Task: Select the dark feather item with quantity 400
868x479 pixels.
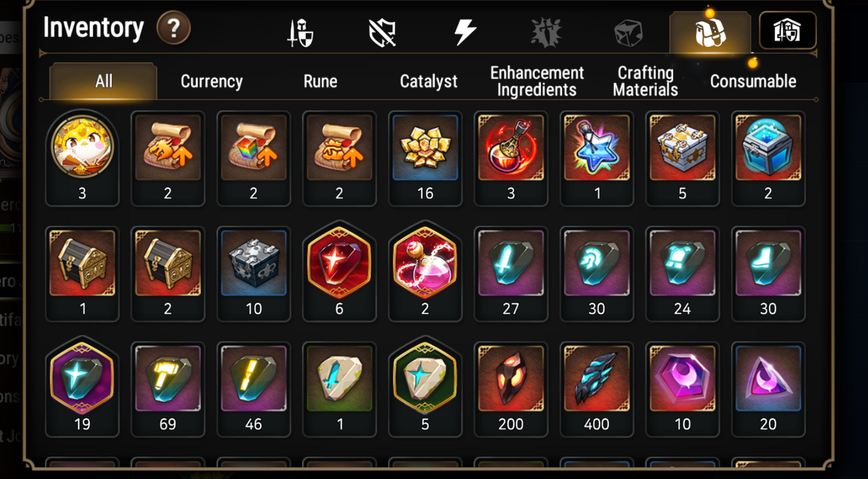Action: [x=596, y=389]
